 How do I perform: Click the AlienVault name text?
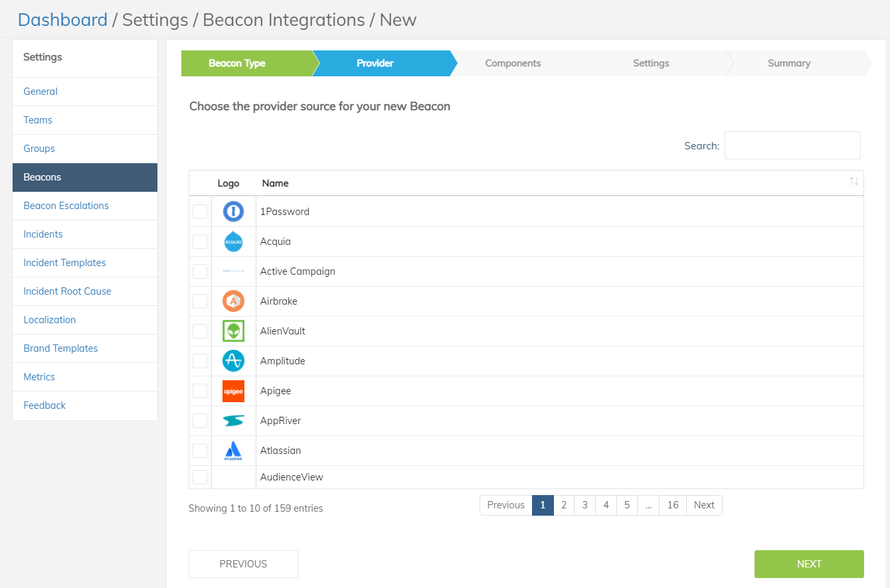283,331
